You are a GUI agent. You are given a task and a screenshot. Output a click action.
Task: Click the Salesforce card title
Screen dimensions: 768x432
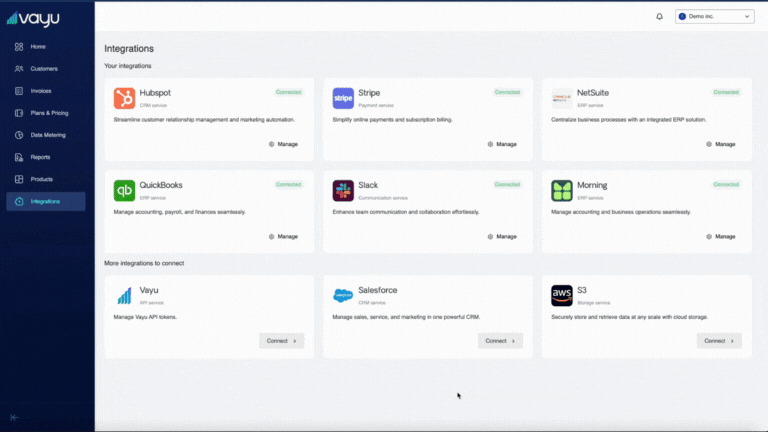pyautogui.click(x=378, y=290)
